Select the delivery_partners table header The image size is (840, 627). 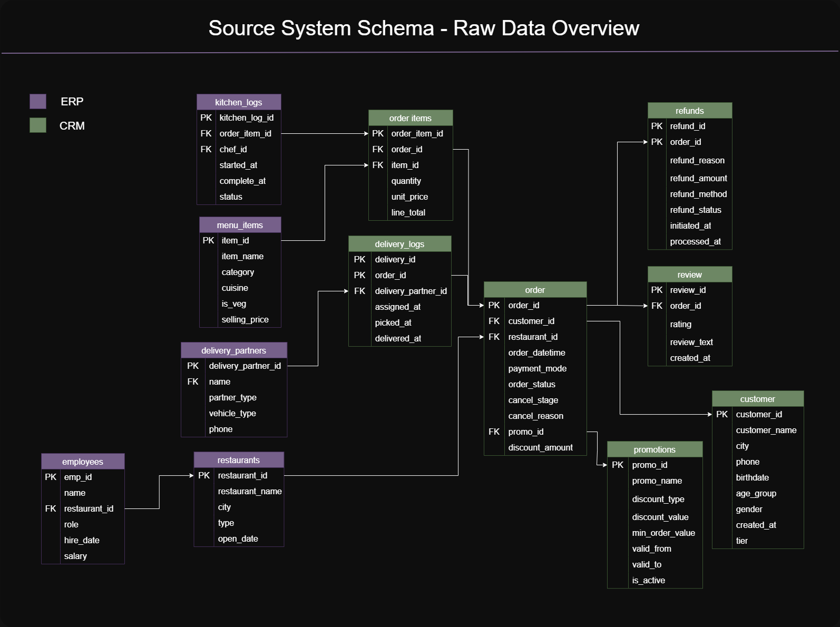point(234,350)
